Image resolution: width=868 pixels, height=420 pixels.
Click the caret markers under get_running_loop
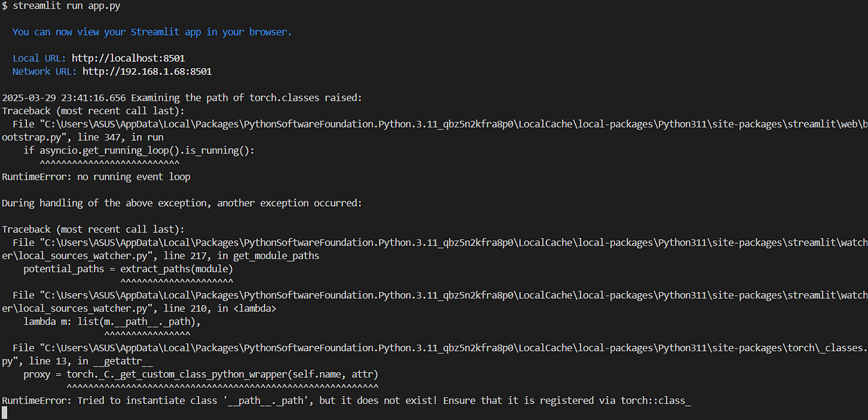[109, 162]
